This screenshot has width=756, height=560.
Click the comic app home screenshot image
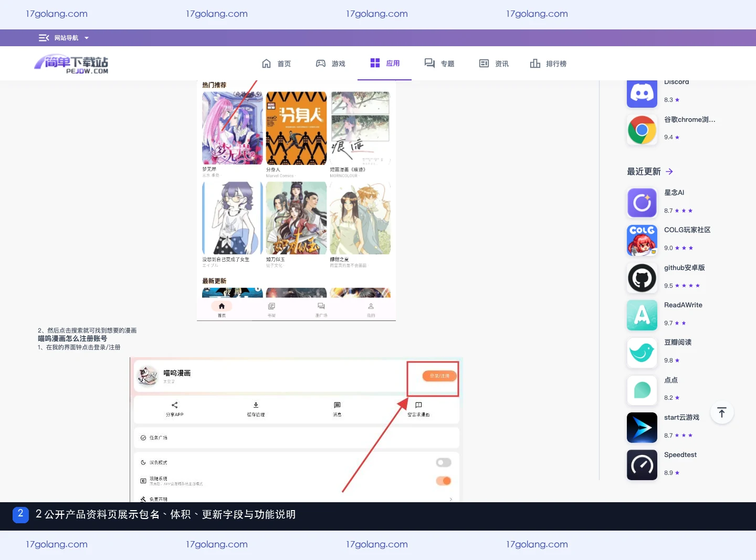click(x=296, y=200)
